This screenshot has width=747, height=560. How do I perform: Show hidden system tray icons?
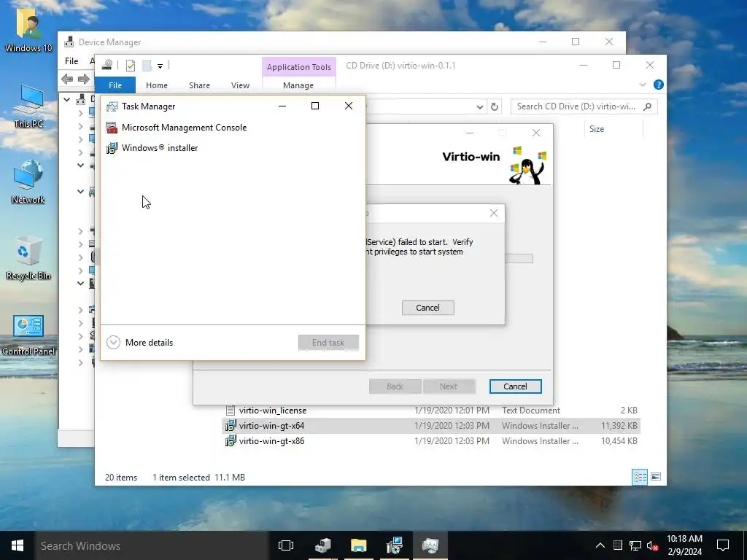(600, 545)
